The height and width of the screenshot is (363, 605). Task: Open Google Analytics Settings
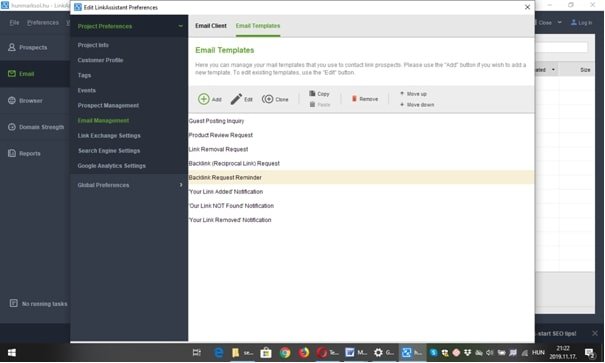[112, 165]
